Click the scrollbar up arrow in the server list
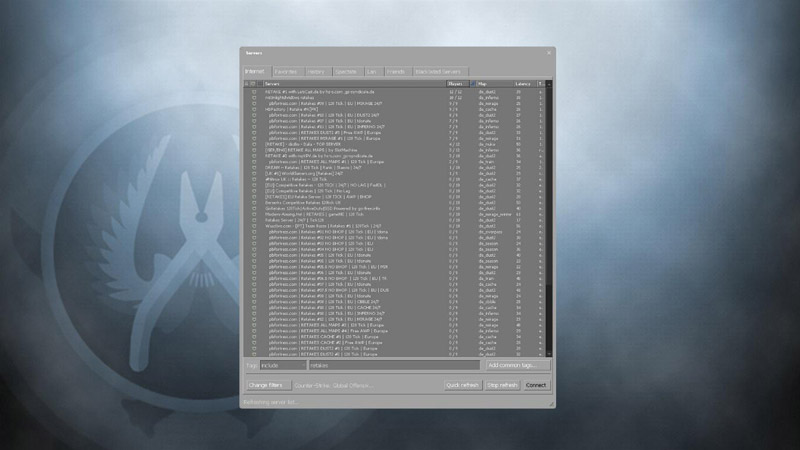 tap(549, 84)
